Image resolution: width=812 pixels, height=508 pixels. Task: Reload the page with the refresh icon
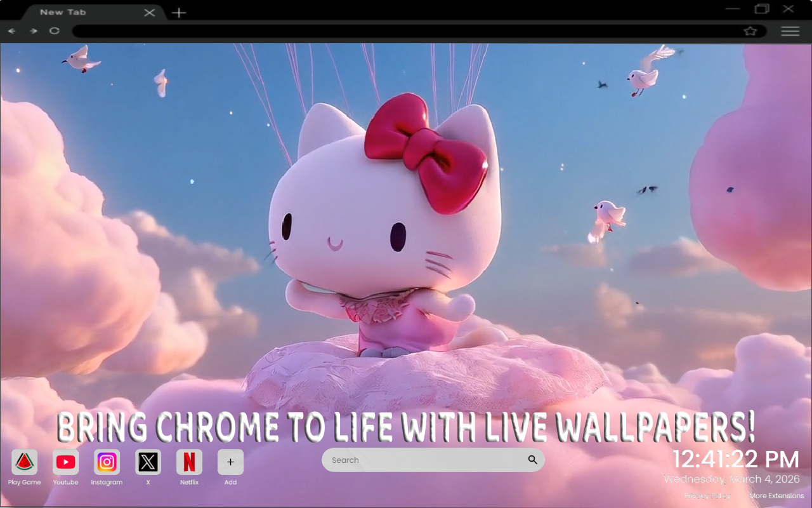point(55,30)
